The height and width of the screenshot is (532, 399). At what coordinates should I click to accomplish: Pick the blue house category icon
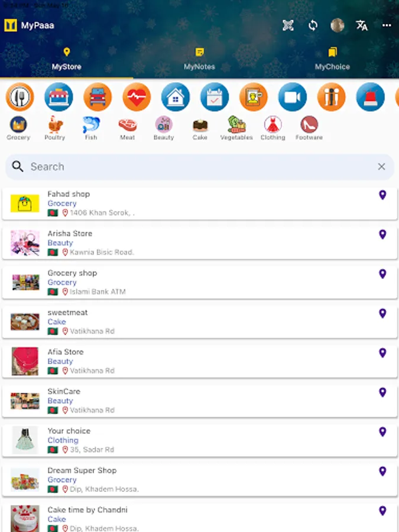point(176,97)
